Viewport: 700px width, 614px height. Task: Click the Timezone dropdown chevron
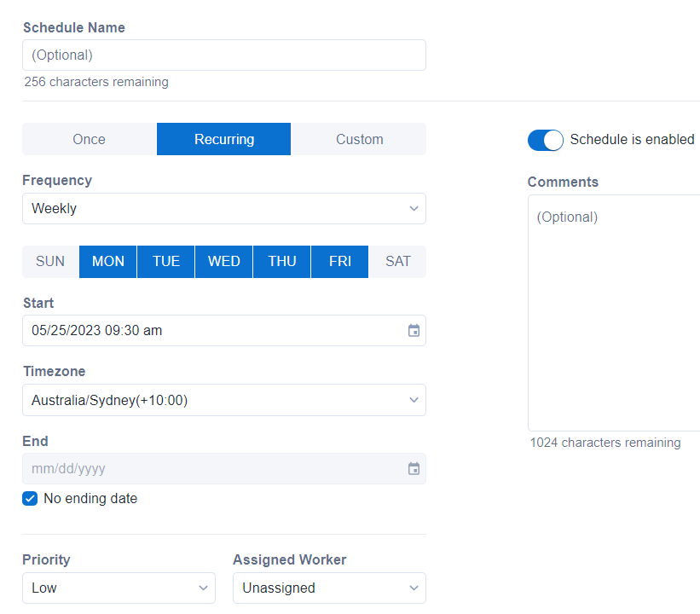(x=414, y=399)
